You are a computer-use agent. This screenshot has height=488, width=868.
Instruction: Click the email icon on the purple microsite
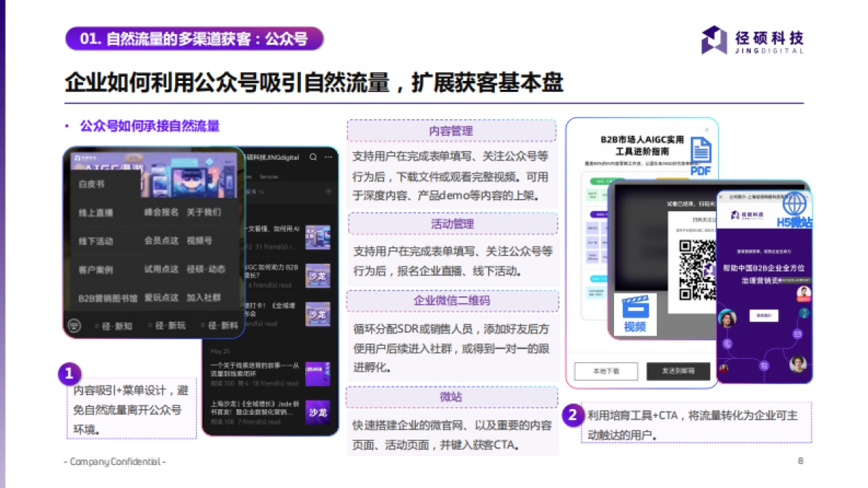pyautogui.click(x=796, y=334)
